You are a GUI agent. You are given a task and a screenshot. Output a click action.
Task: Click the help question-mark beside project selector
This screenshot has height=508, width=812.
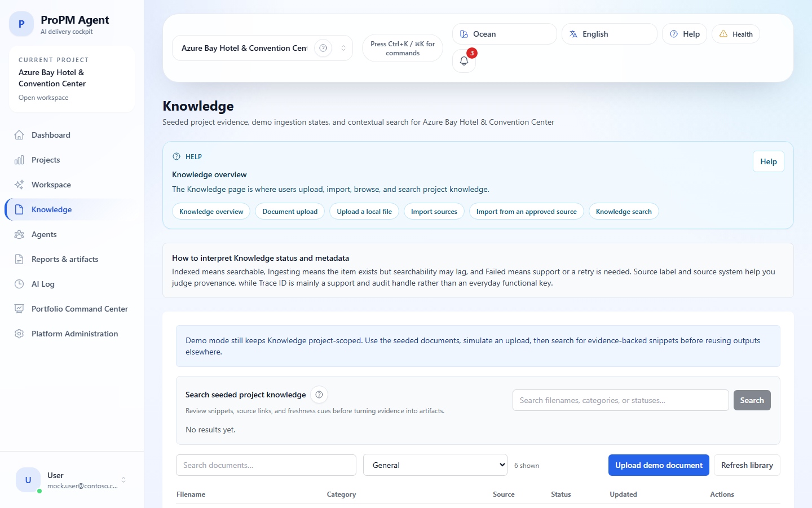point(323,48)
